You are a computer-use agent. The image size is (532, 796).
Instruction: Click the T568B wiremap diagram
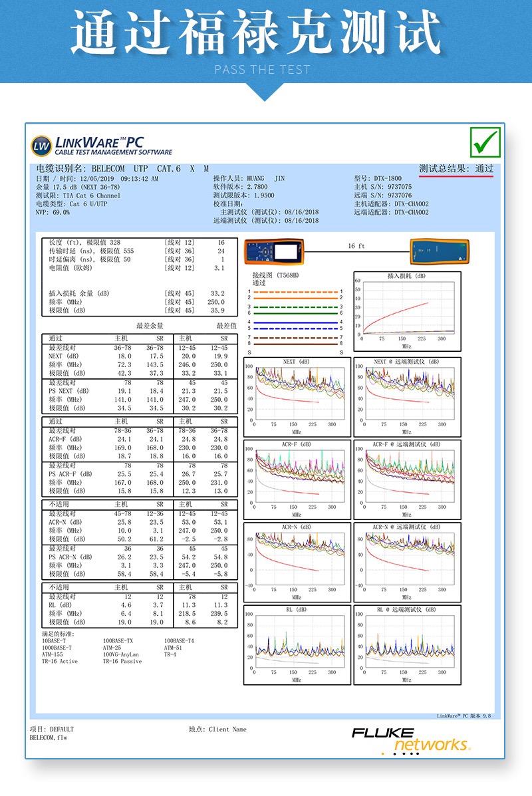[x=295, y=313]
